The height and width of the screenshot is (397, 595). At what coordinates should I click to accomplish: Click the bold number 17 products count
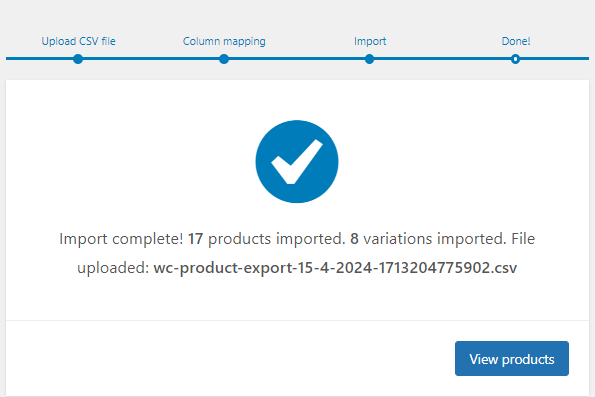pyautogui.click(x=195, y=239)
